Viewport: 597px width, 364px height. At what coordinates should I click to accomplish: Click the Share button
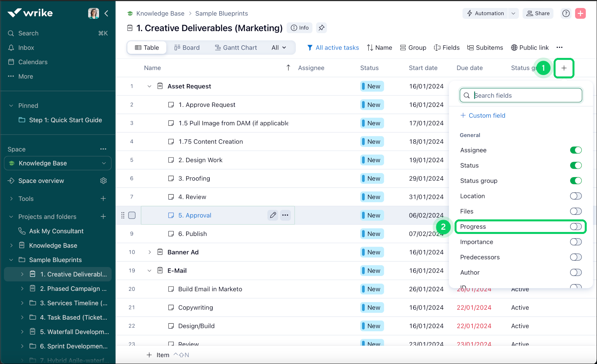pos(538,13)
